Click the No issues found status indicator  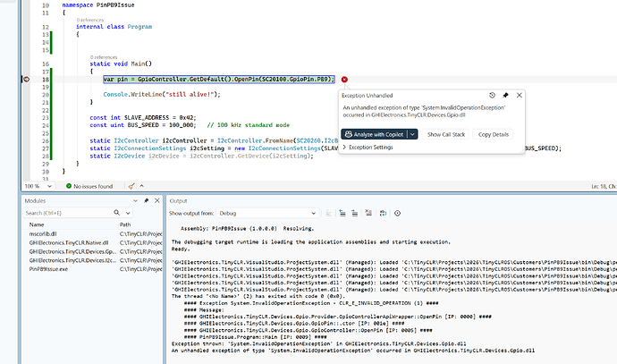pyautogui.click(x=89, y=186)
